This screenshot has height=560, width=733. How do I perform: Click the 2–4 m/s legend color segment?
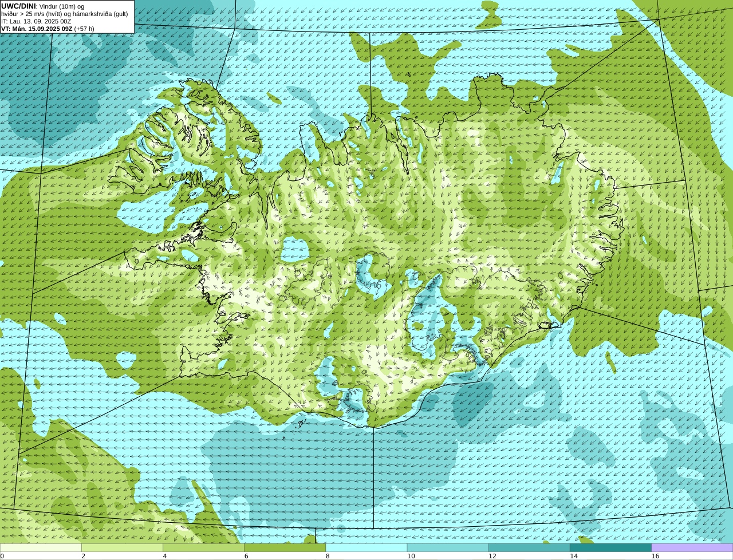[x=122, y=547]
